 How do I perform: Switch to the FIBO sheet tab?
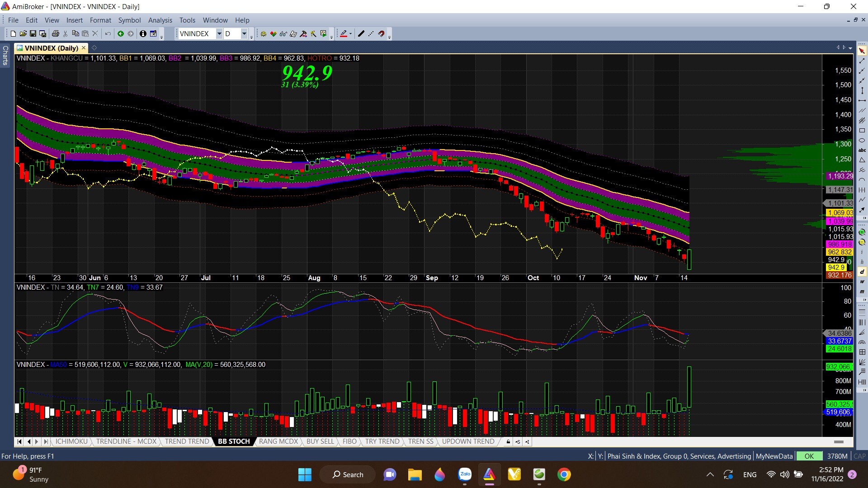tap(349, 441)
